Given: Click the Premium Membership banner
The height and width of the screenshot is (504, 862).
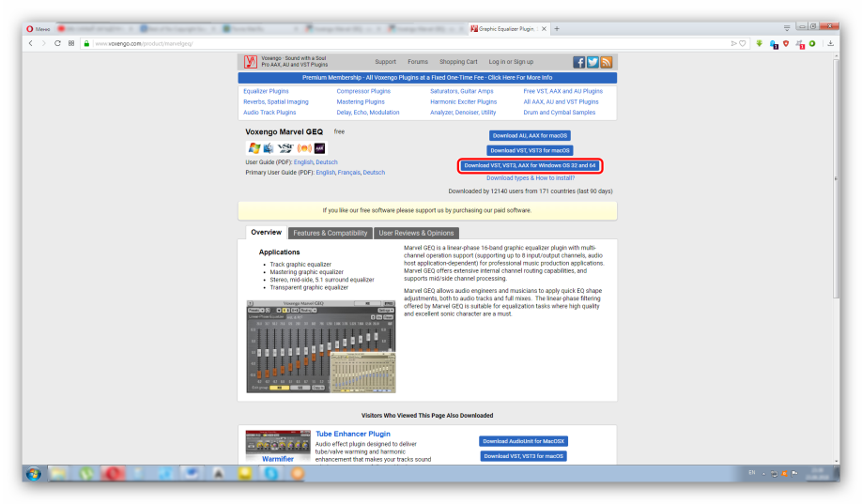Looking at the screenshot, I should click(427, 78).
